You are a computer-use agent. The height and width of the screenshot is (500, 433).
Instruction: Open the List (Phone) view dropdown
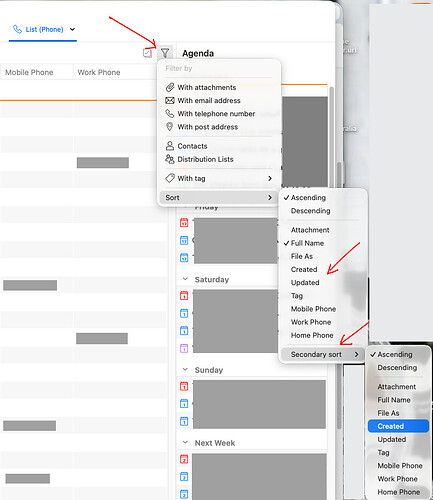click(72, 29)
